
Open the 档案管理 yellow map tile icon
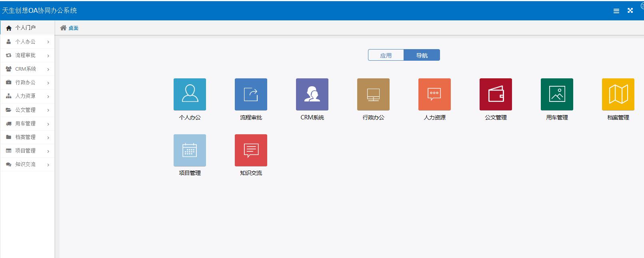[x=618, y=94]
